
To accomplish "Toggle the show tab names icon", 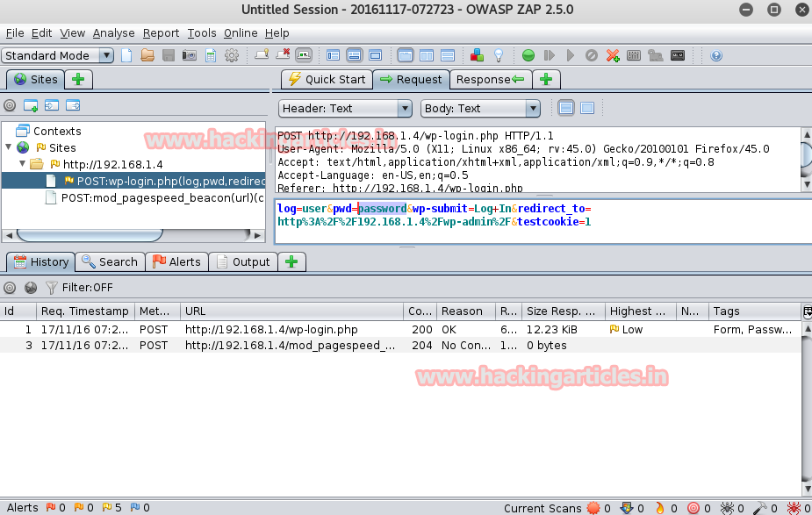I will click(x=304, y=55).
